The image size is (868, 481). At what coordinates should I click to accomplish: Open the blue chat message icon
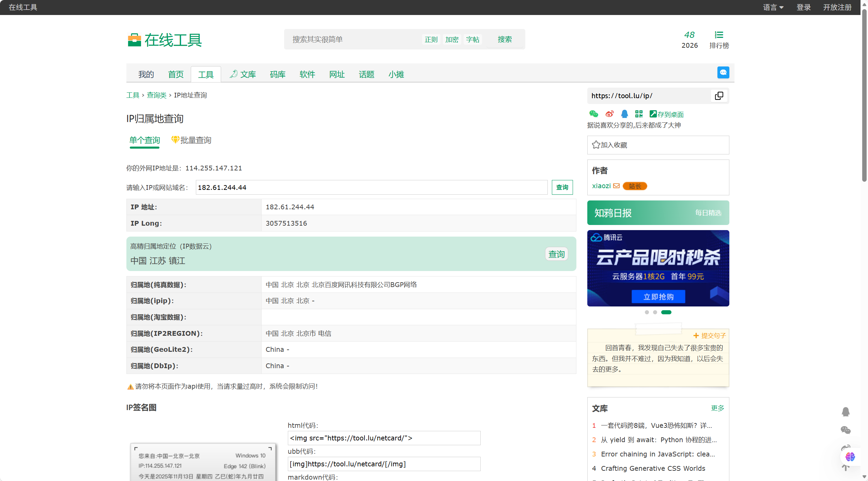pos(723,73)
